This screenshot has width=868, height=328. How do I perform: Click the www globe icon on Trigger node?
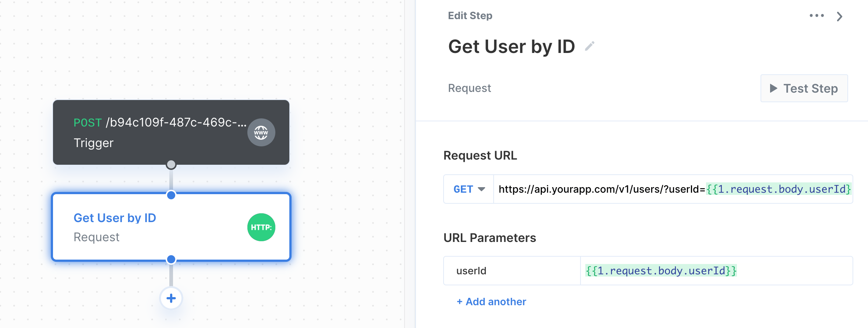point(261,132)
